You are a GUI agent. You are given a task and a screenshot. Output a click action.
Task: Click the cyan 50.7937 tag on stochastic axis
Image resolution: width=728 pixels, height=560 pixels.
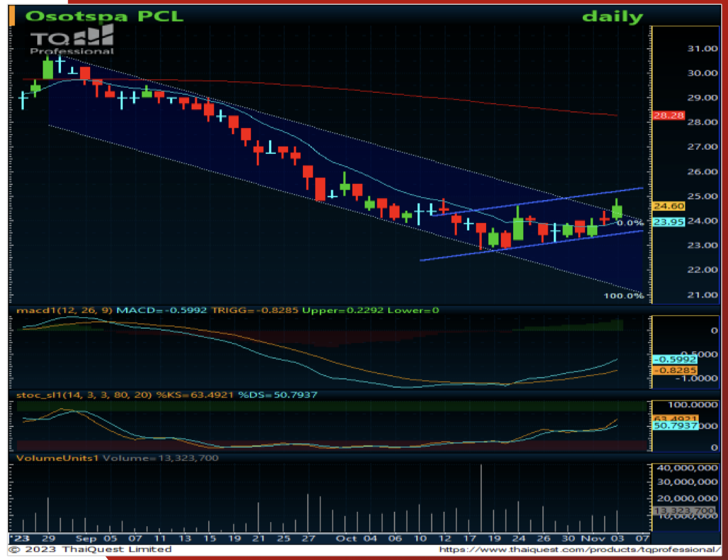tap(676, 425)
